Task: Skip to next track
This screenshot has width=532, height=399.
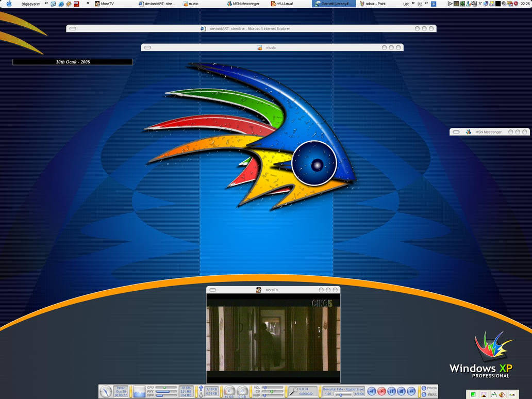Action: point(411,391)
